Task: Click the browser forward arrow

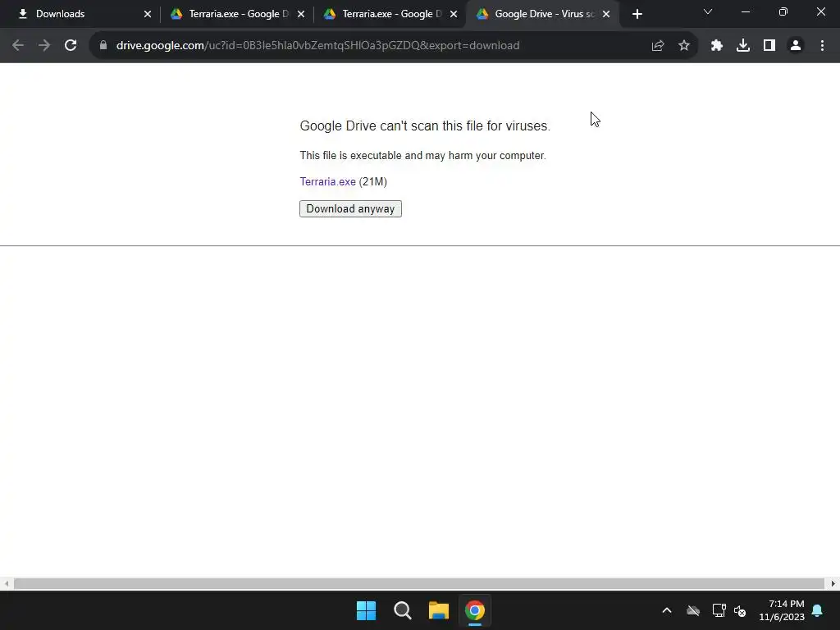Action: pyautogui.click(x=44, y=46)
